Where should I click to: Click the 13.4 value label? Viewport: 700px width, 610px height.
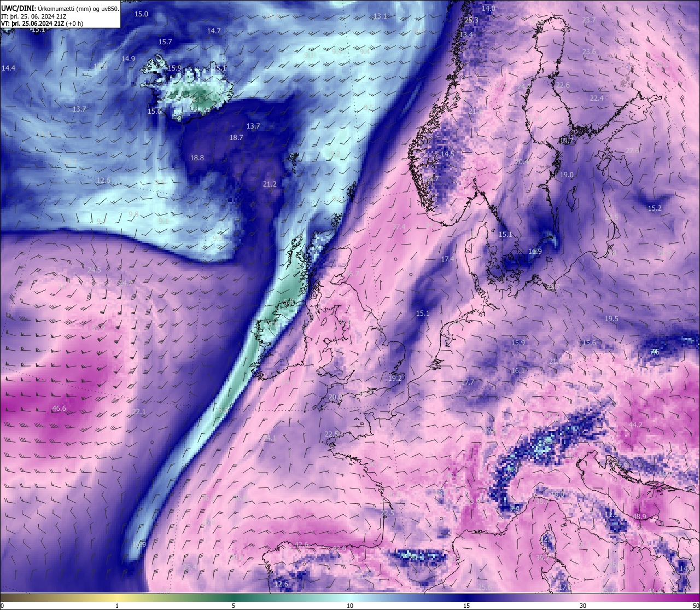[466, 34]
